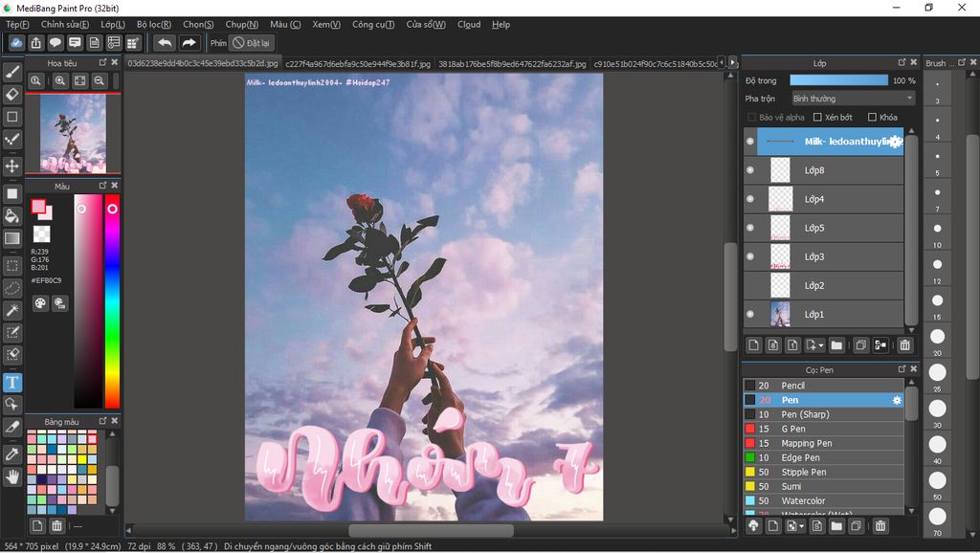980x553 pixels.
Task: Adjust the Độ trong opacity slider
Action: tap(838, 80)
